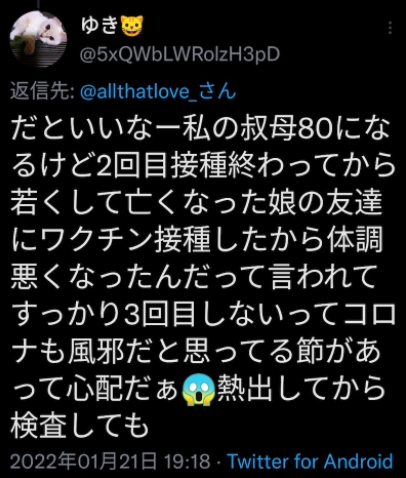The image size is (406, 478).
Task: Click the final line 検査しても
Action: (x=79, y=426)
